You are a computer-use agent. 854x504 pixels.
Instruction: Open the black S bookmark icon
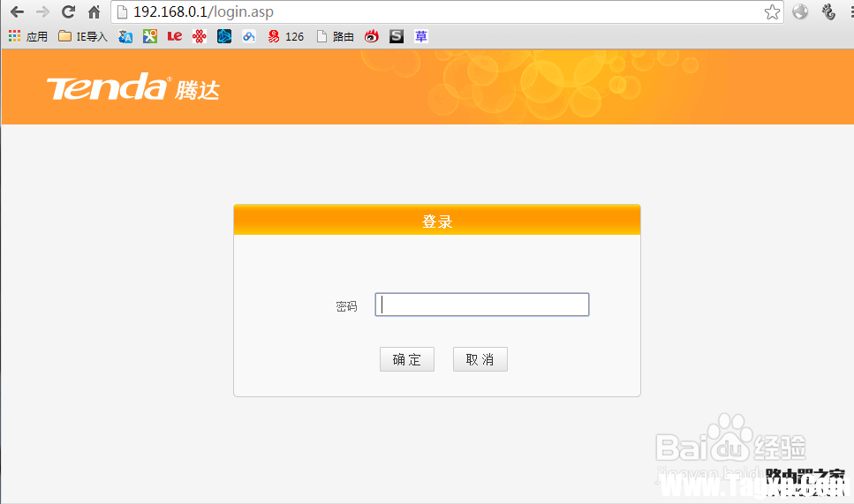(397, 36)
